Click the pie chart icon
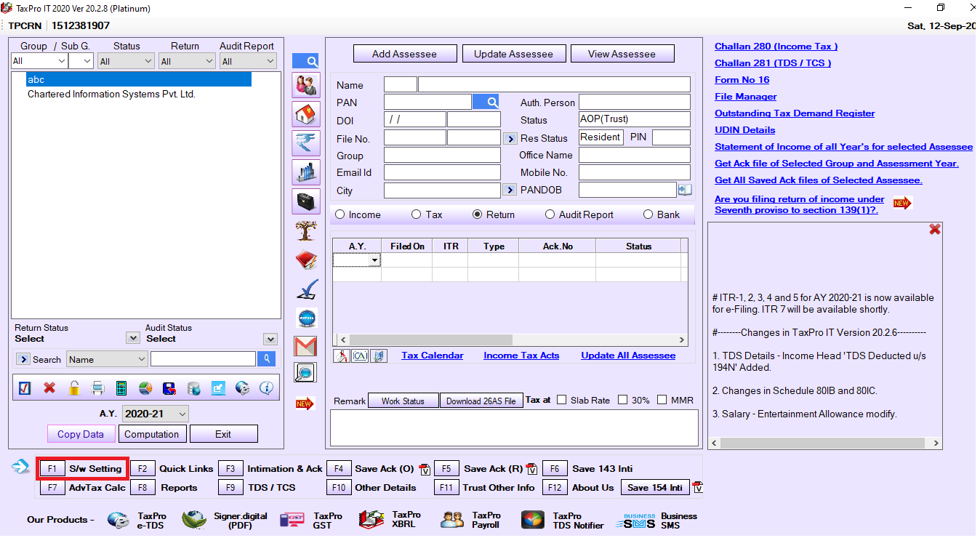980x538 pixels. tap(145, 388)
